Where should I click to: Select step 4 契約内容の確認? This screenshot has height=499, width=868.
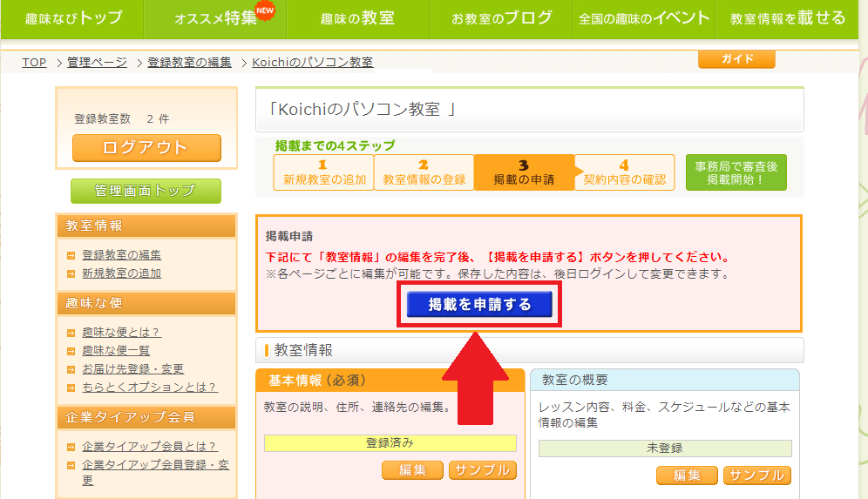pyautogui.click(x=624, y=172)
